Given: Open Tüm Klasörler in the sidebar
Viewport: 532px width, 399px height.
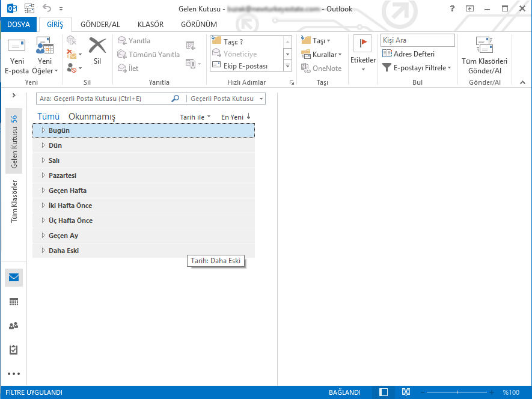Looking at the screenshot, I should coord(14,201).
